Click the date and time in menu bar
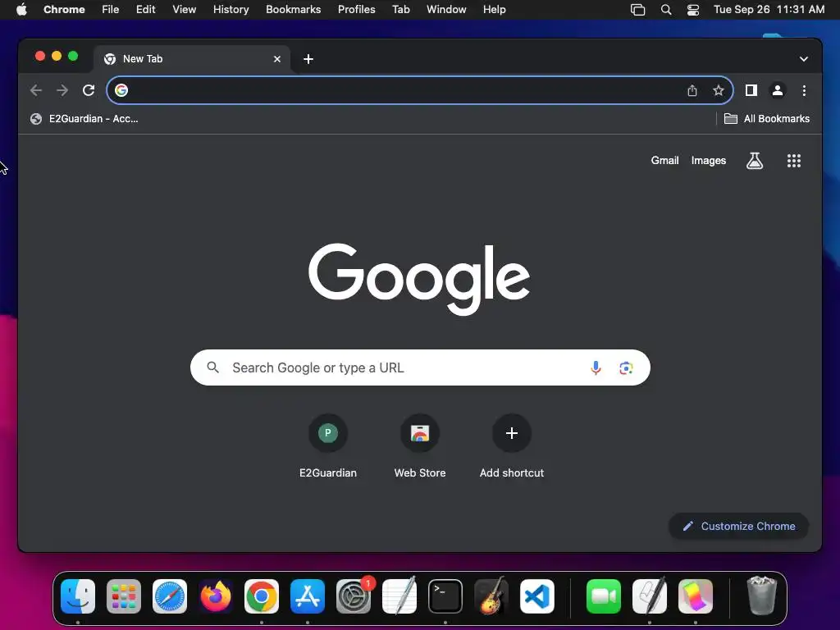The image size is (840, 630). click(769, 10)
